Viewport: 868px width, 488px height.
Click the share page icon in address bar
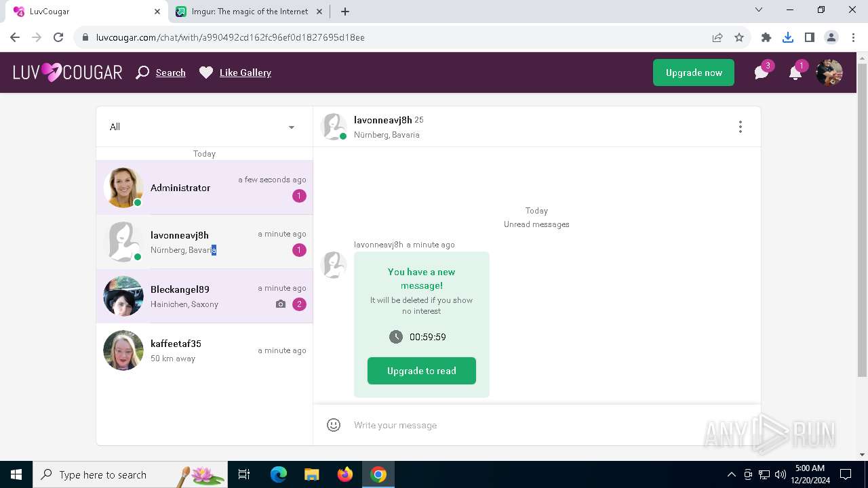[717, 37]
